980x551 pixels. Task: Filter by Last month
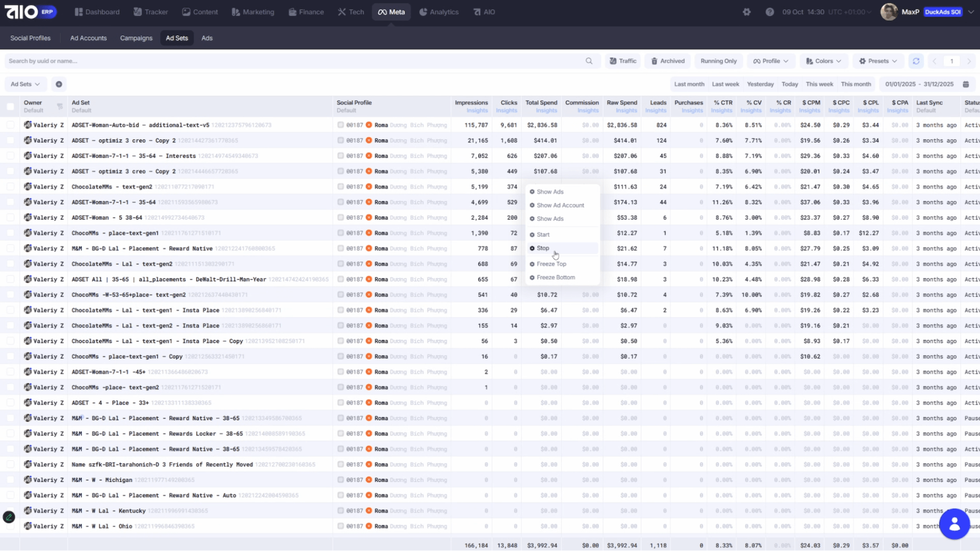tap(689, 84)
